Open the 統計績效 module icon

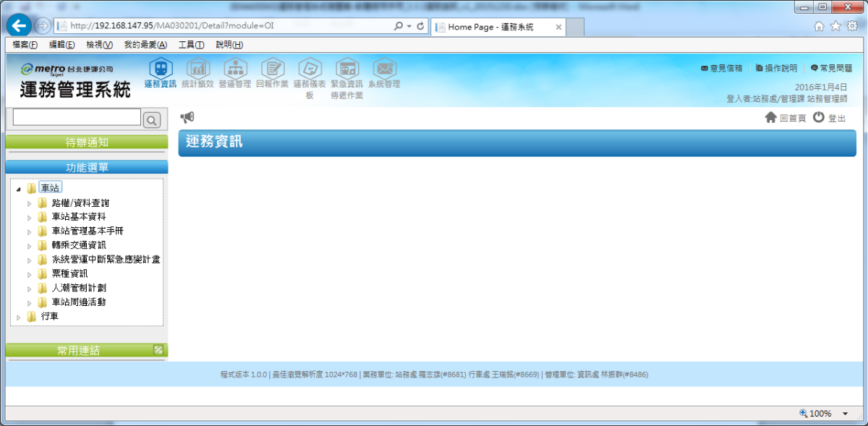(x=198, y=69)
